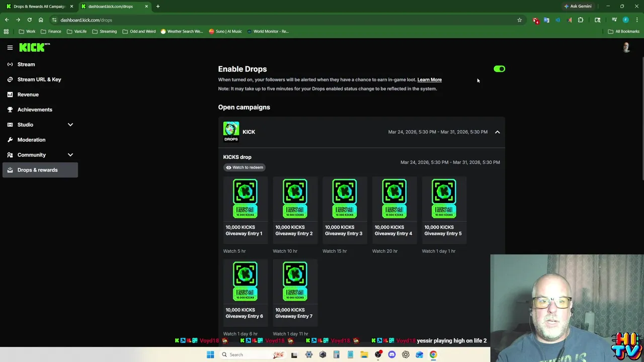The width and height of the screenshot is (644, 362).
Task: Go forward in browser history
Action: 18,20
